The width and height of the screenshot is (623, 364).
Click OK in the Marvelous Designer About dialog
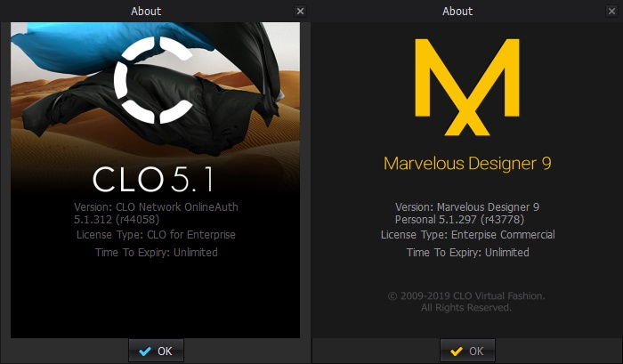(x=467, y=351)
